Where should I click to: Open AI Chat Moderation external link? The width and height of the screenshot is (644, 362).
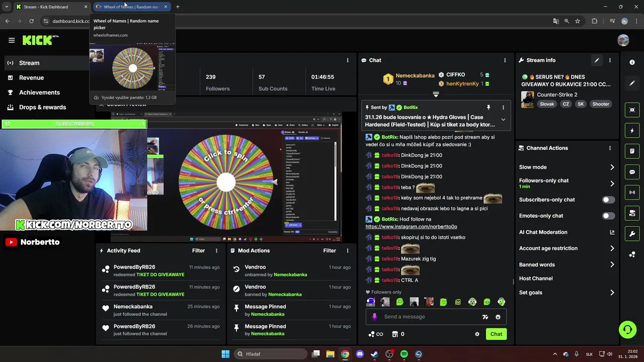[612, 232]
